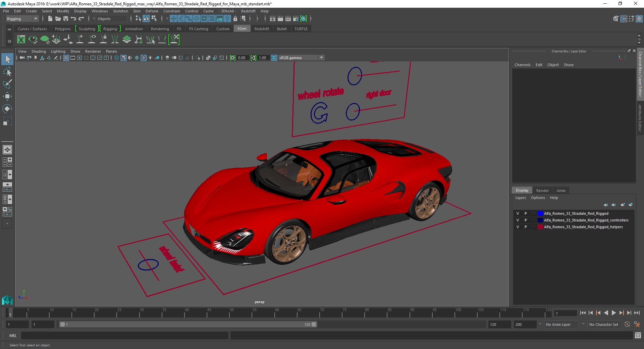Image resolution: width=644 pixels, height=349 pixels.
Task: Toggle visibility V of the helpers layer
Action: click(x=518, y=227)
